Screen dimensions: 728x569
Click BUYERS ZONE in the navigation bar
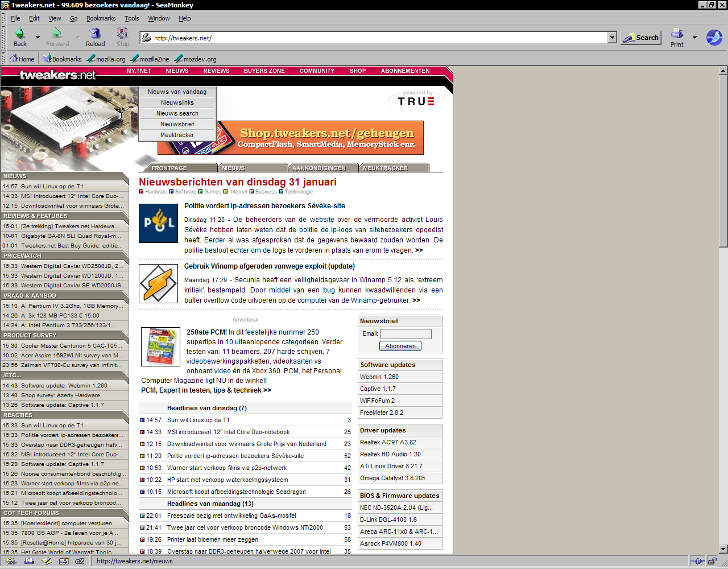click(x=264, y=71)
